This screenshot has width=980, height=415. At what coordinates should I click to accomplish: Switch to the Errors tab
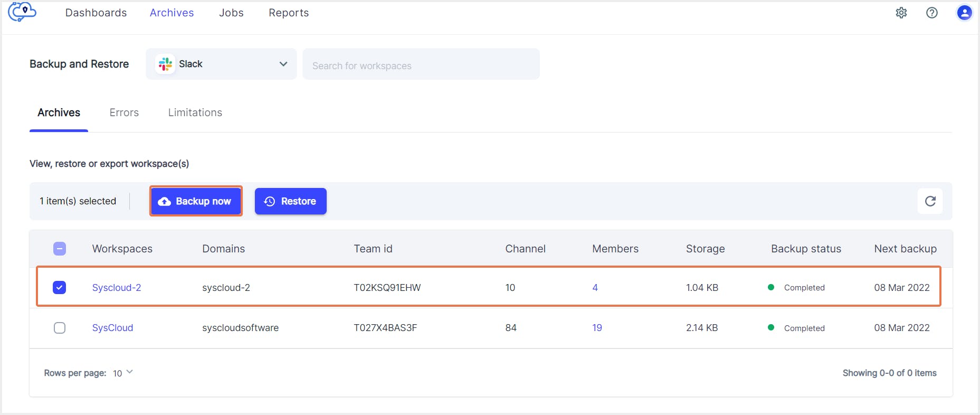pyautogui.click(x=124, y=112)
